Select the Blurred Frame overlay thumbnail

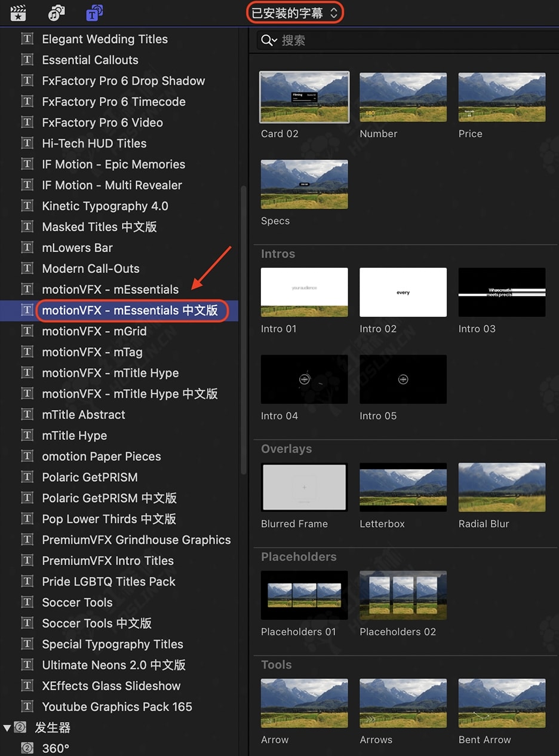tap(305, 487)
